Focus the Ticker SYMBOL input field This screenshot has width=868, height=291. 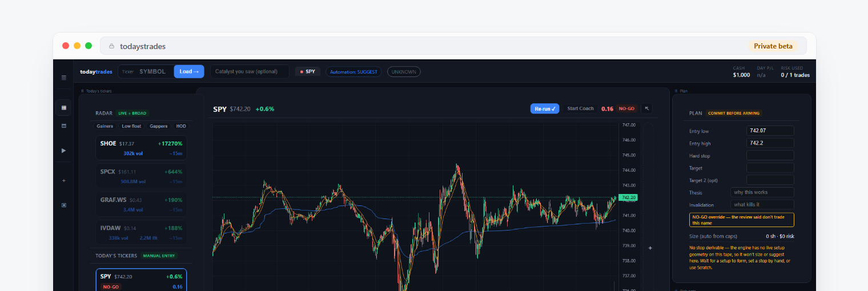[146, 71]
